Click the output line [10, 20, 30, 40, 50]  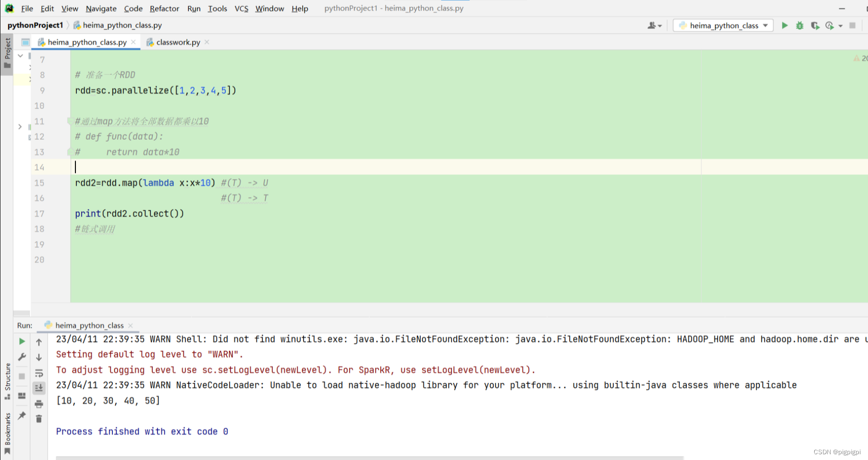108,400
